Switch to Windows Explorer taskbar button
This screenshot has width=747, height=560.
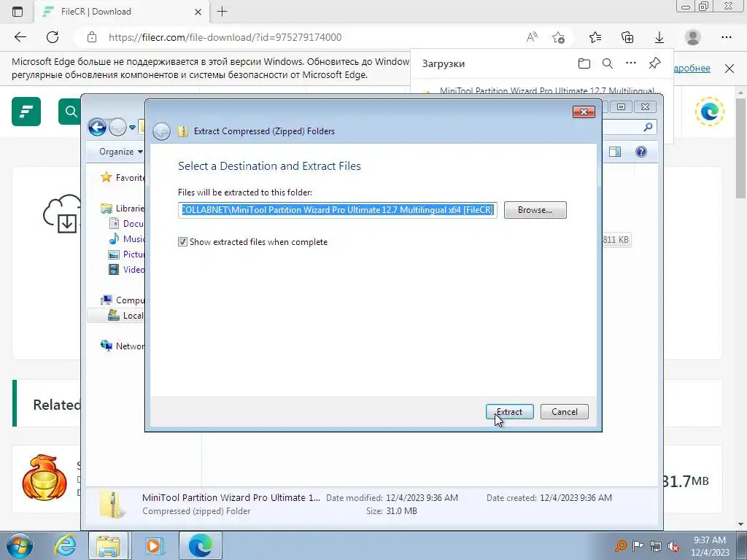pos(108,545)
